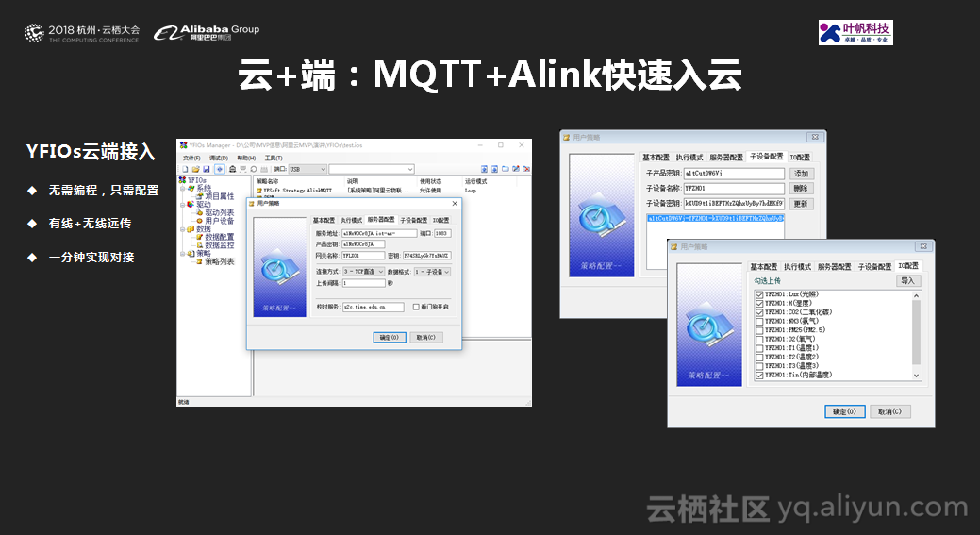Open 子设备配置 tab in IO dialog
This screenshot has width=980, height=535.
click(x=873, y=266)
